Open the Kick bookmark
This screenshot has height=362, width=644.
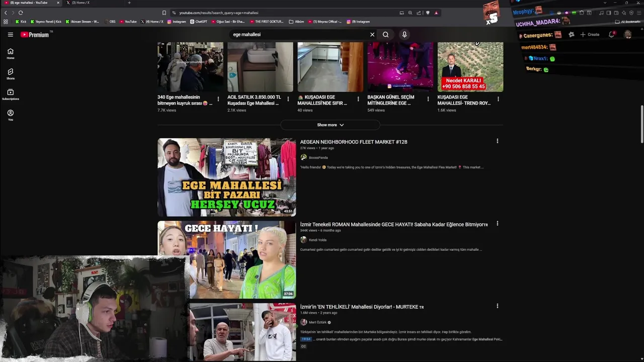[x=21, y=22]
